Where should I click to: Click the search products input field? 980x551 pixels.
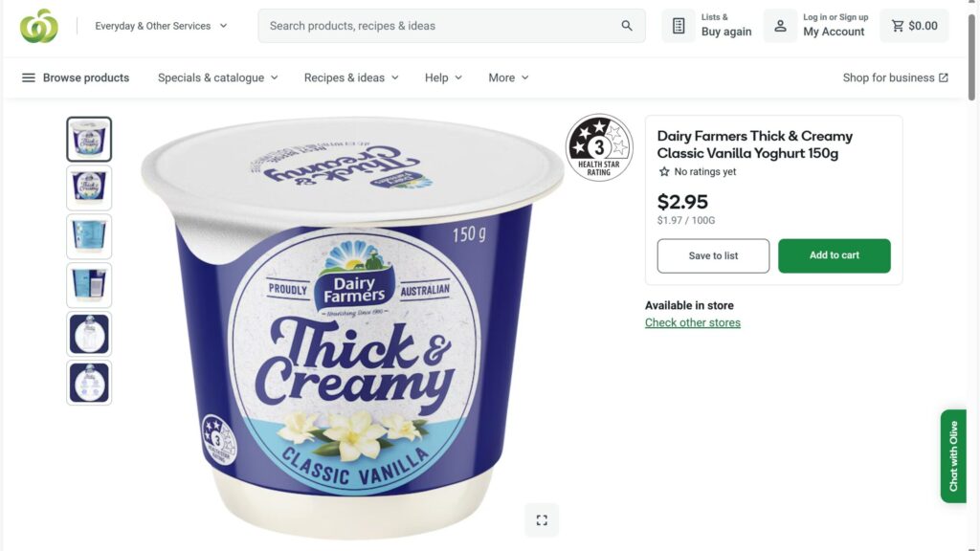click(x=440, y=26)
